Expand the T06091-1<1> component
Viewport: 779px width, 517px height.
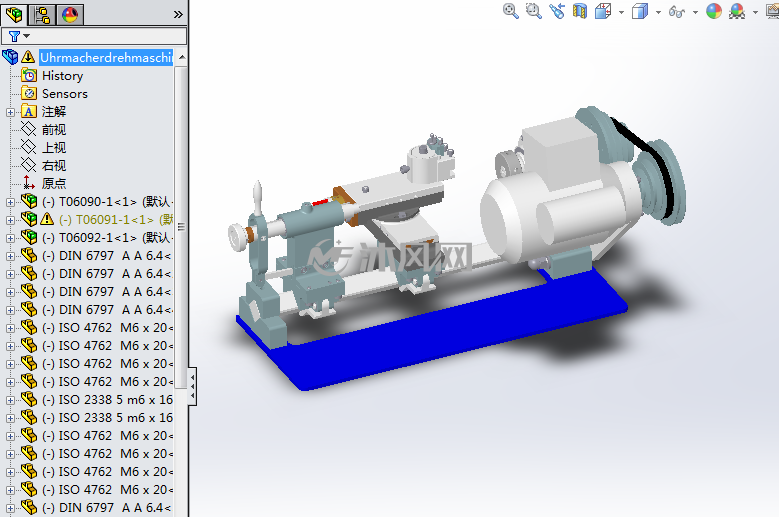pyautogui.click(x=10, y=220)
